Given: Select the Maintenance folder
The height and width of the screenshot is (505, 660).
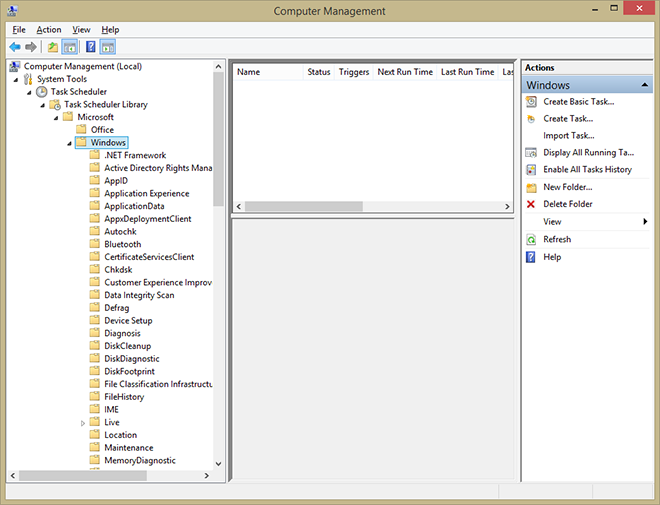Looking at the screenshot, I should tap(128, 448).
